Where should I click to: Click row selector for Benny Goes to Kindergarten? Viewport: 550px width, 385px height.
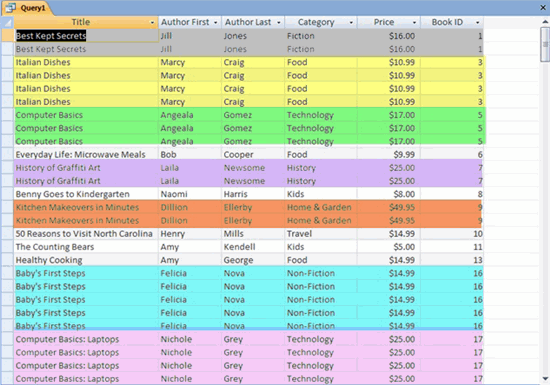tap(8, 194)
